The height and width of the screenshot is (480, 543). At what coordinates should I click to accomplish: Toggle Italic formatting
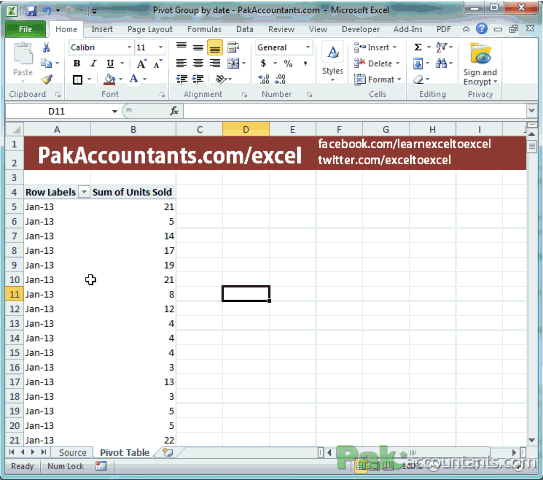click(x=94, y=63)
